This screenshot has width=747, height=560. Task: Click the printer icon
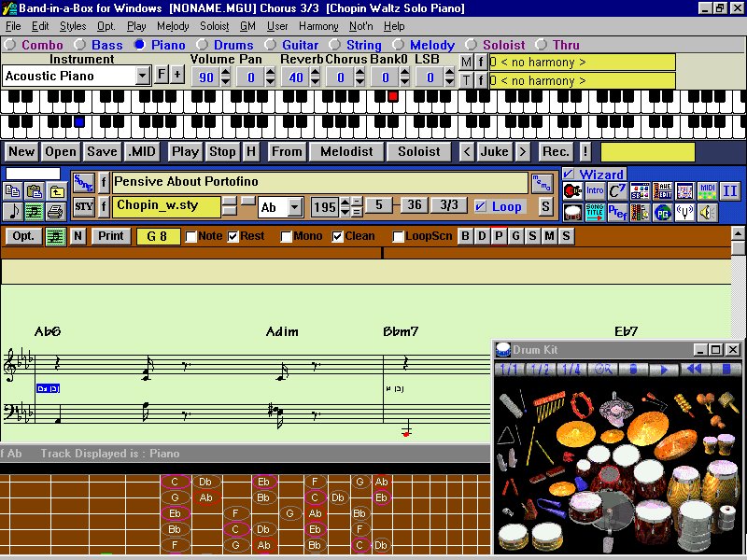click(56, 212)
